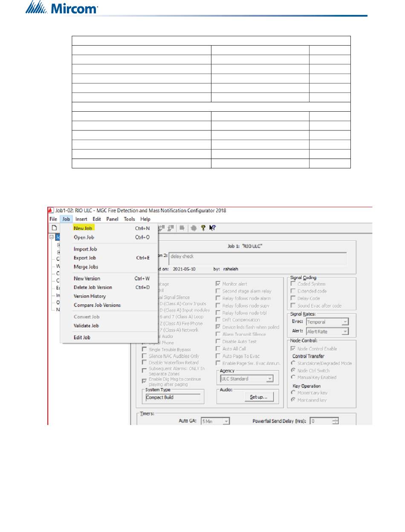
Task: Click the Audio Set up button
Action: [259, 397]
